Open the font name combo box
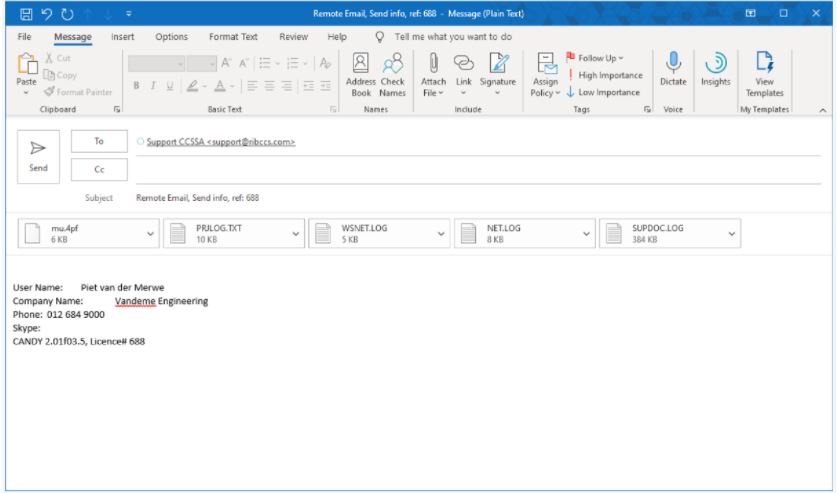Screen dimensions: 837x493 click(x=156, y=64)
